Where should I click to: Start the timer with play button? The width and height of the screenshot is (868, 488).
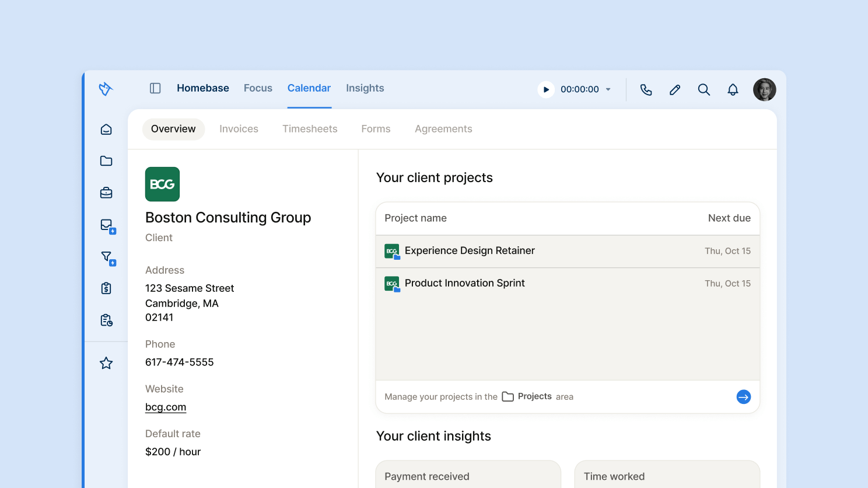pyautogui.click(x=546, y=89)
